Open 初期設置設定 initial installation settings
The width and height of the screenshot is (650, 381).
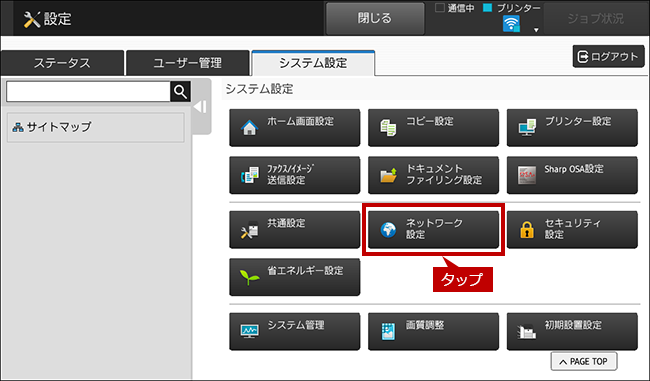pos(572,332)
